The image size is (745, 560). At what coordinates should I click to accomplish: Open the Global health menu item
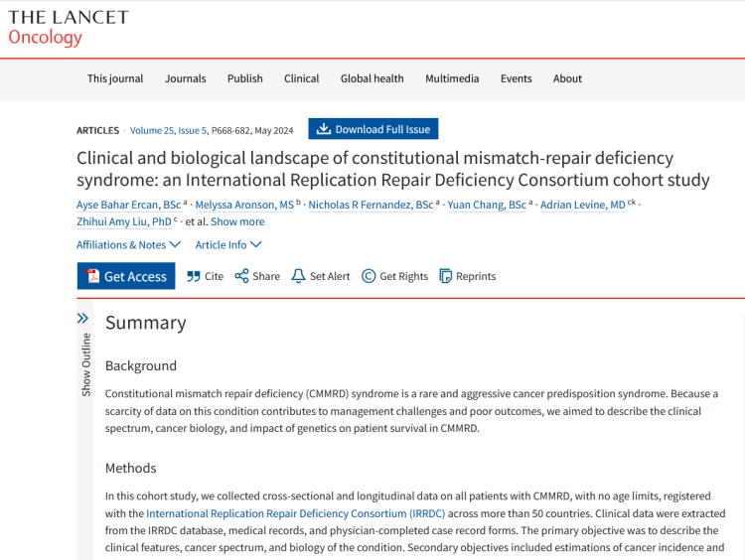click(x=372, y=78)
